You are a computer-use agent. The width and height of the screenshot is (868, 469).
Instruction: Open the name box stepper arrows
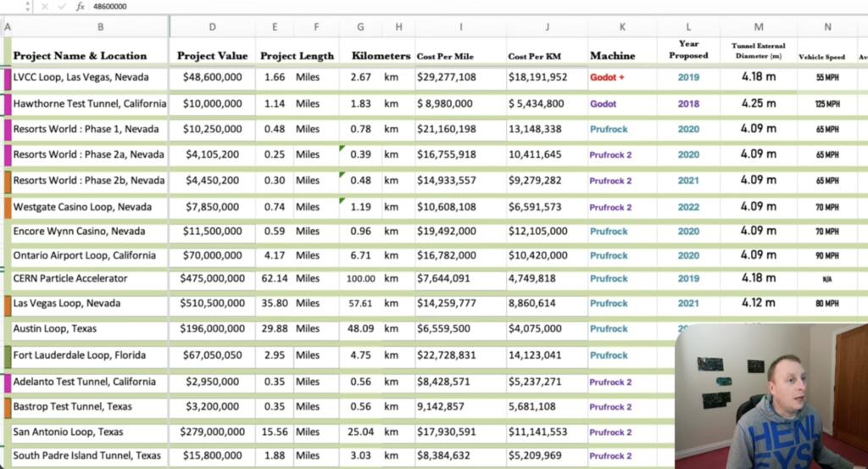(27, 6)
